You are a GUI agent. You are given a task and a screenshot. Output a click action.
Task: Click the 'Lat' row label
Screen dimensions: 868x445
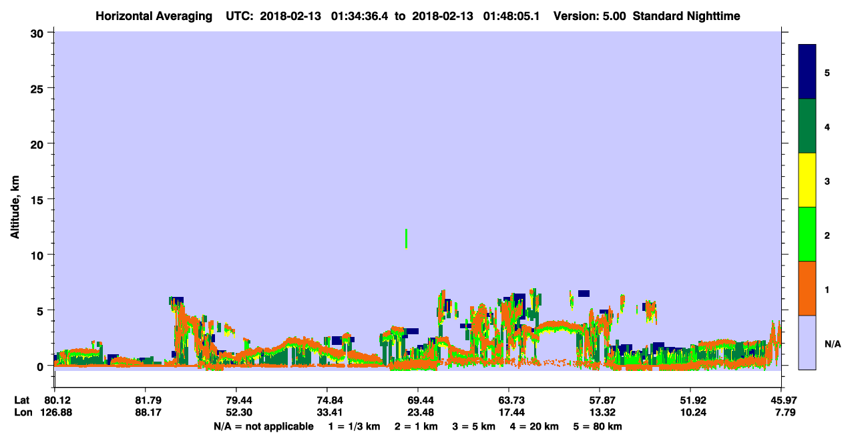point(22,400)
